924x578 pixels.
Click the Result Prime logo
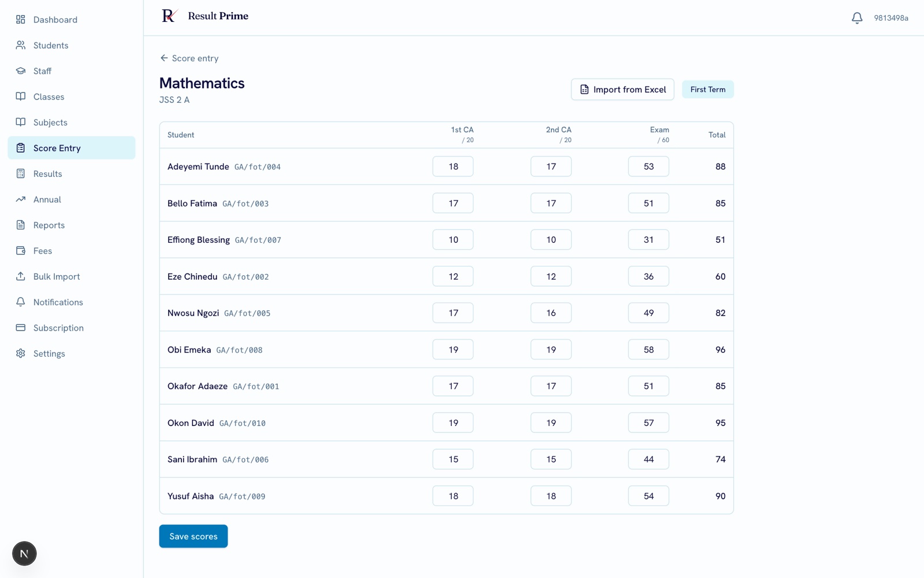click(x=169, y=16)
